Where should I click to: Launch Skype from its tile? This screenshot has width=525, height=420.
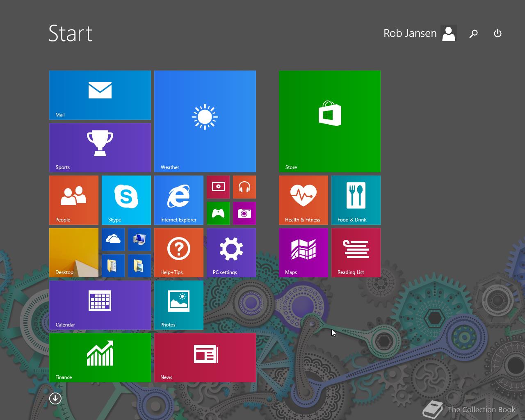point(126,200)
